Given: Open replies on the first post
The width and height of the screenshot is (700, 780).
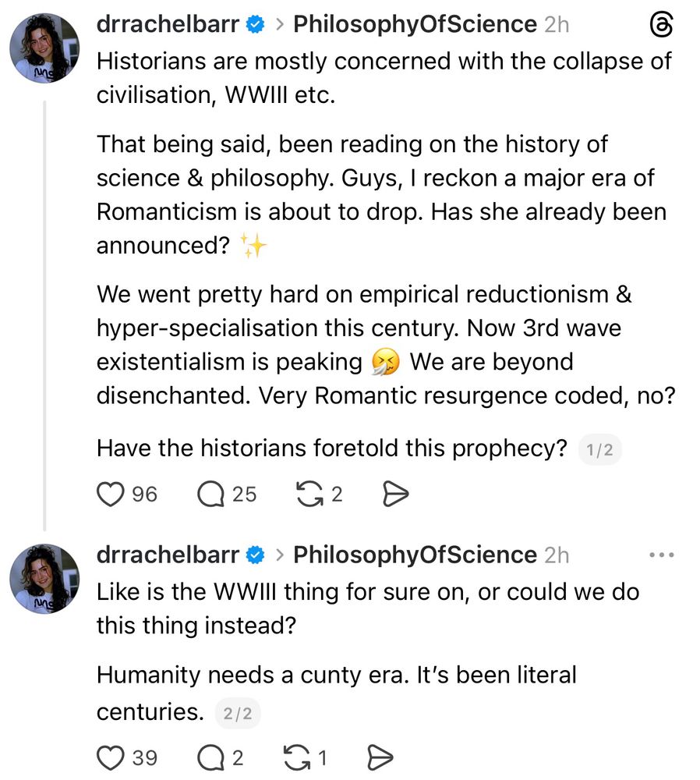Looking at the screenshot, I should 211,494.
